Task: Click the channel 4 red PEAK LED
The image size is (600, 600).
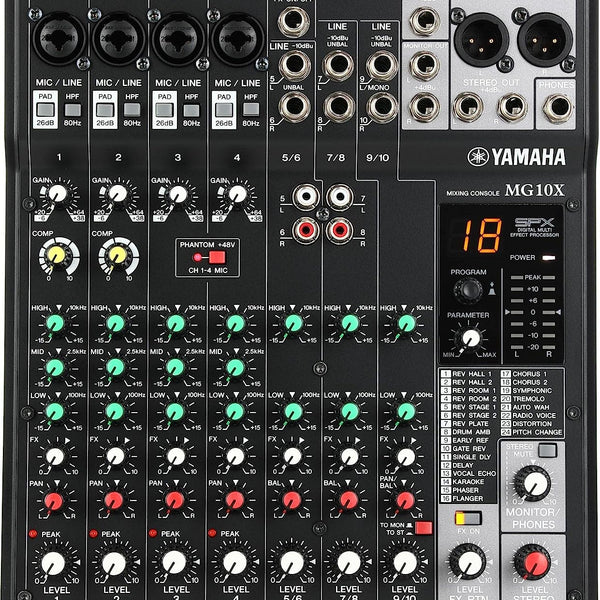Action: click(x=212, y=533)
